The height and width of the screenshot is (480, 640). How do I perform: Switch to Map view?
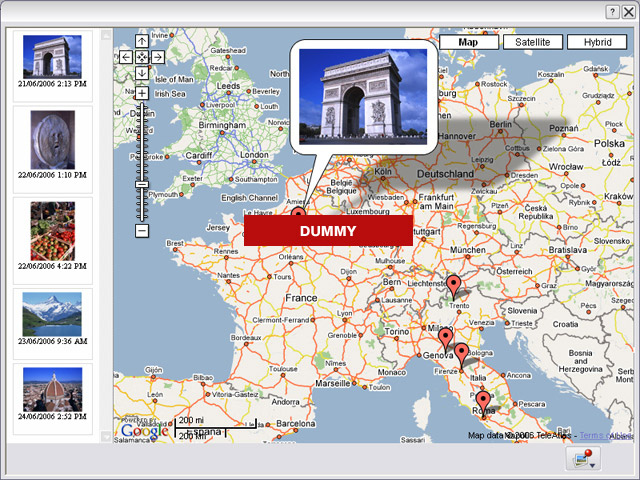click(468, 42)
